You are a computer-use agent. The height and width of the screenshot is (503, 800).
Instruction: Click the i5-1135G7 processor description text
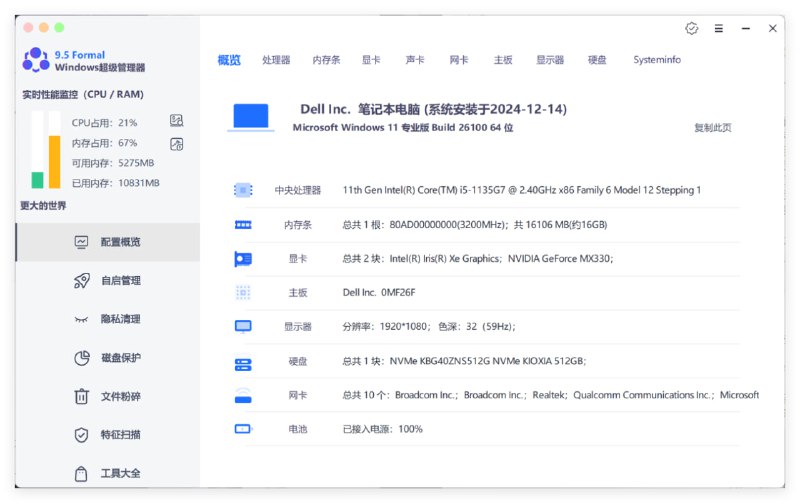pos(521,190)
